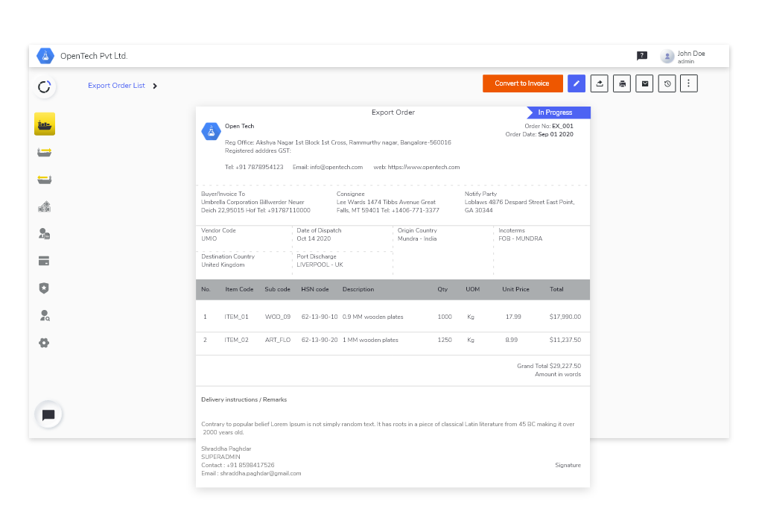Click the upload/export icon in the toolbar
Viewport: 759px width, 532px height.
(x=599, y=83)
